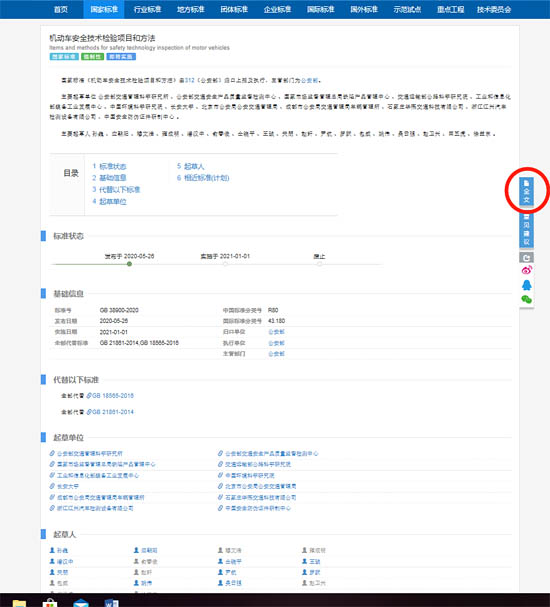The width and height of the screenshot is (550, 607).
Task: Jump to 4 起草单位 in the contents
Action: (109, 201)
